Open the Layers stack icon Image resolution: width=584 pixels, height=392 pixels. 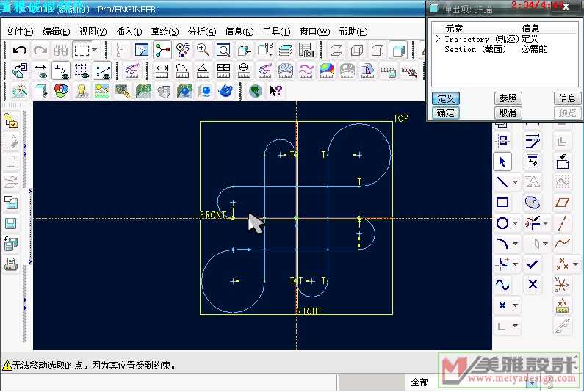point(286,50)
